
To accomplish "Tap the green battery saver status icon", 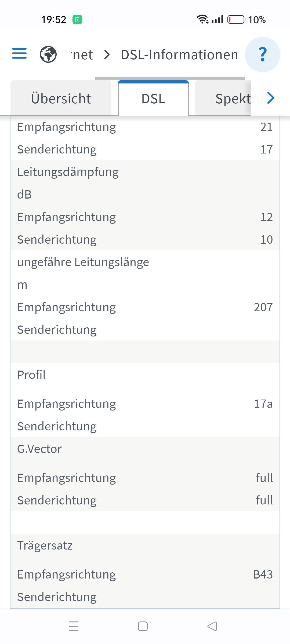I will [x=77, y=20].
